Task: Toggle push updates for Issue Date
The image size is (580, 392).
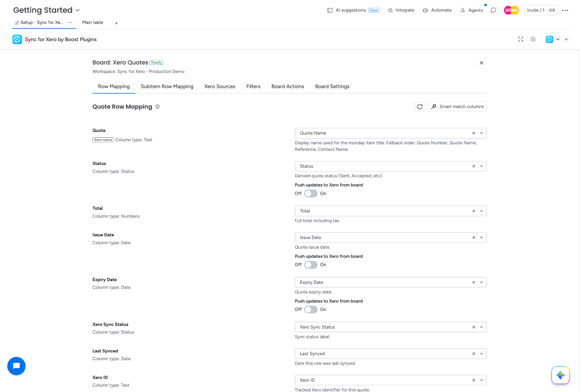Action: [311, 265]
